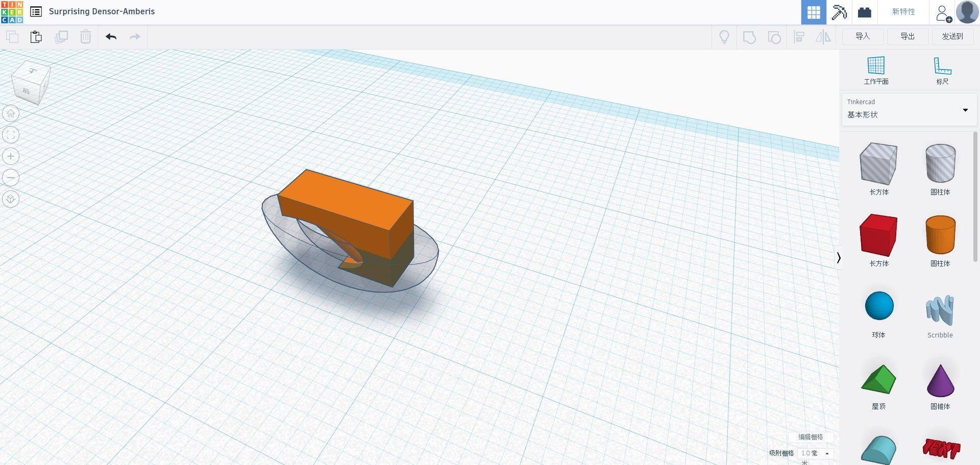Open the Tinkercad home logo
Viewport: 980px width, 465px height.
click(x=12, y=12)
